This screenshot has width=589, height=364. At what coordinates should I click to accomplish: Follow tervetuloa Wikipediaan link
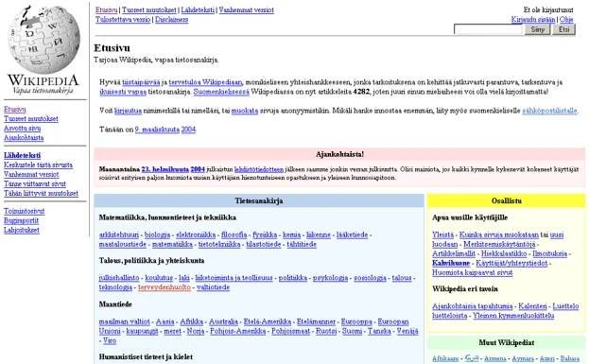pos(205,82)
